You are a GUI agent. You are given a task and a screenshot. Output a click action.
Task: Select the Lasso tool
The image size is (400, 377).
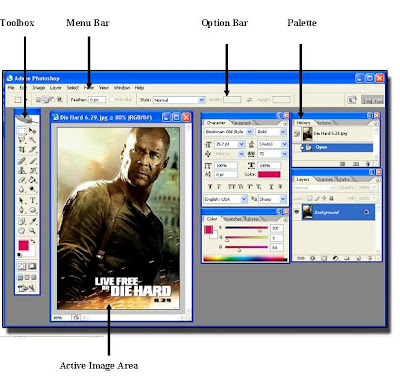22,140
